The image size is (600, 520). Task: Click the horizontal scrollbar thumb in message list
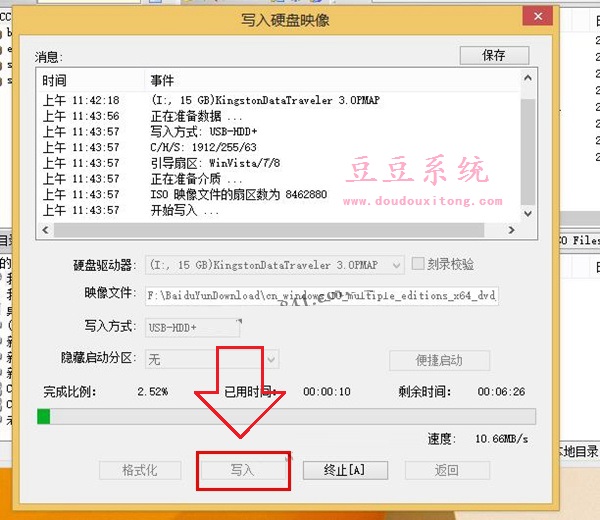coord(269,230)
